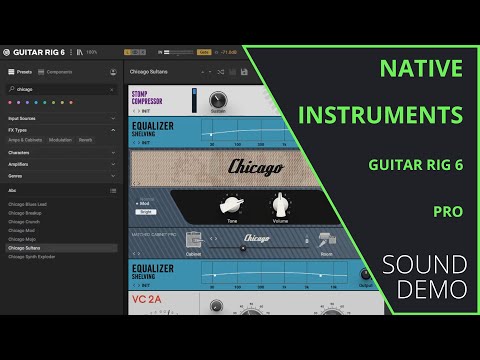Switch to the Components tab
Viewport: 480px width, 360px height.
55,72
